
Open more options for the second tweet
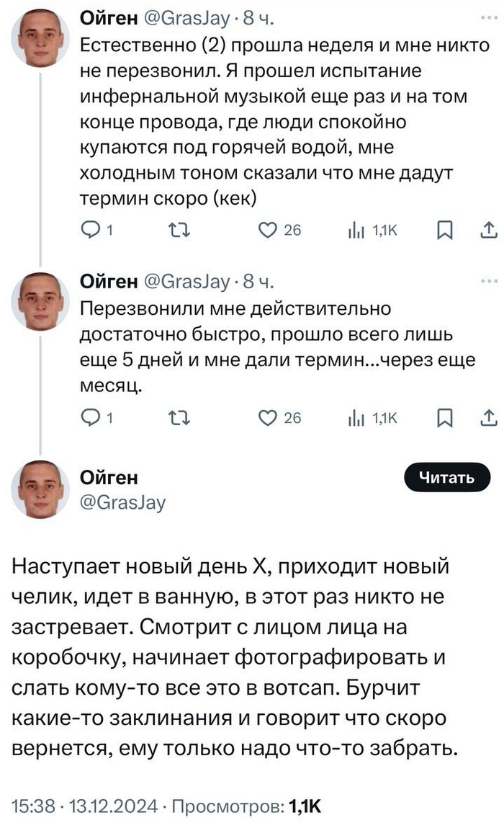487,281
